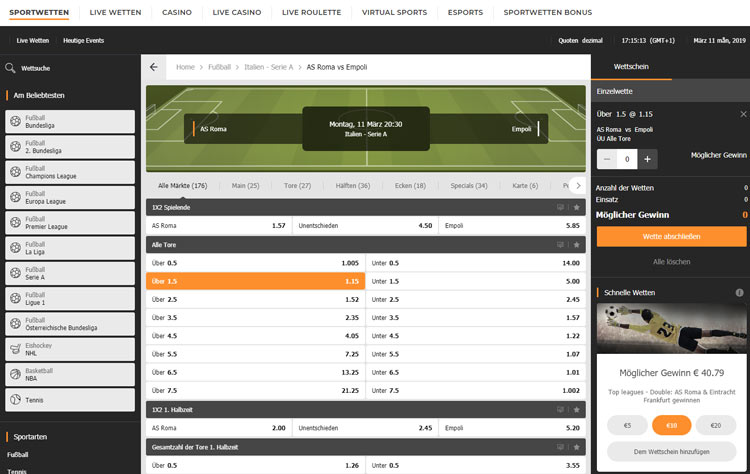Click the stake amount input field
This screenshot has height=474, width=750.
tap(627, 159)
